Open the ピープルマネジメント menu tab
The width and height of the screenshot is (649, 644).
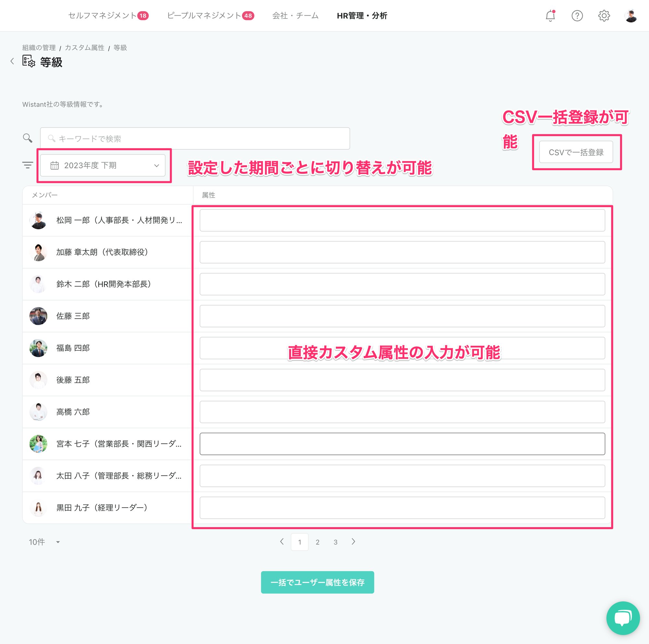pos(210,16)
